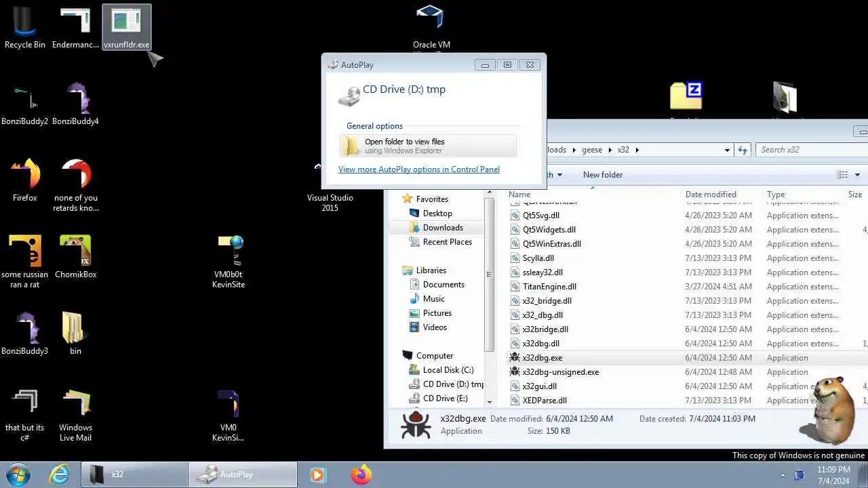Screen dimensions: 868x488
Task: Select the 'none of you' desktop icon
Action: (76, 185)
